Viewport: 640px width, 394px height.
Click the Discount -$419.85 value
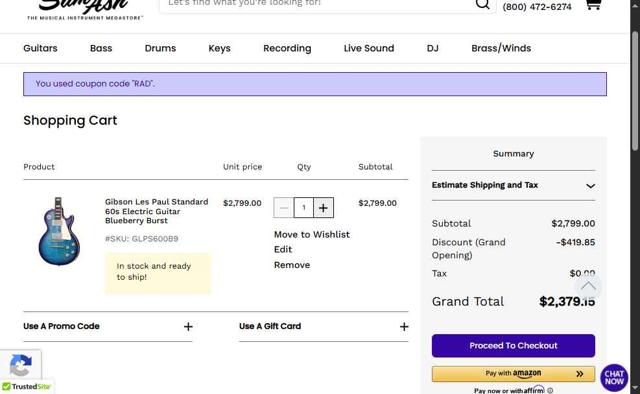[575, 242]
